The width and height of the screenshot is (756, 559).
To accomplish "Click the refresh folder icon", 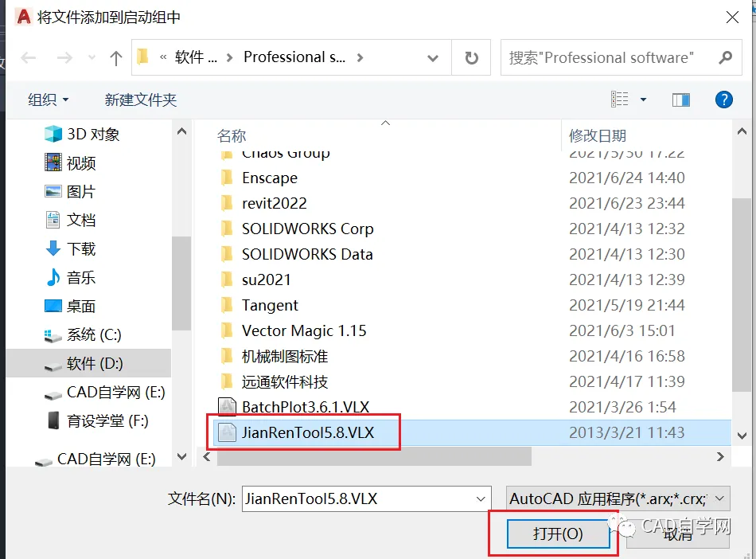I will pyautogui.click(x=471, y=58).
